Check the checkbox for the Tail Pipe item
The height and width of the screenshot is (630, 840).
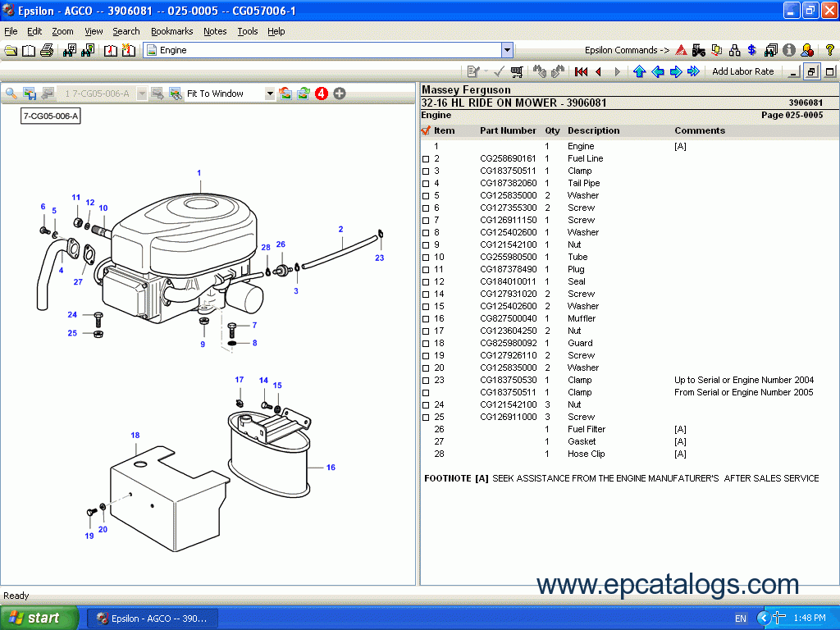coord(426,183)
